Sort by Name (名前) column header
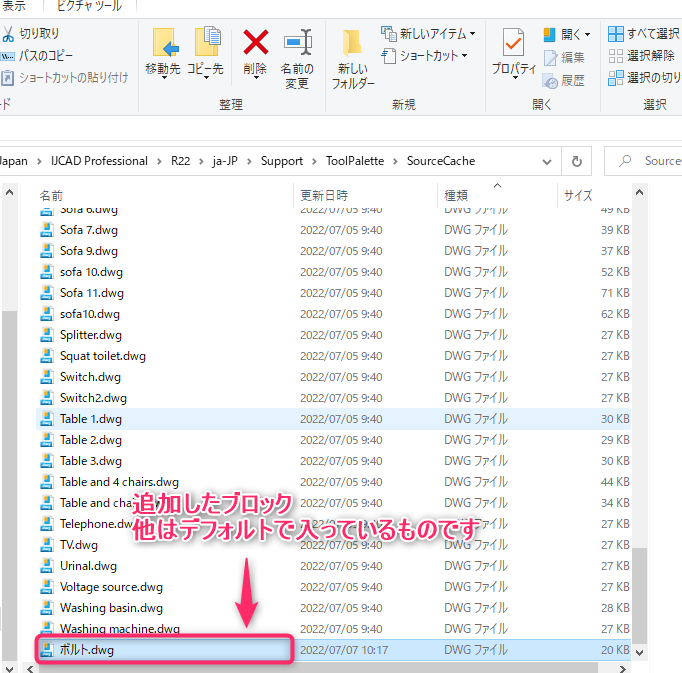 [51, 196]
